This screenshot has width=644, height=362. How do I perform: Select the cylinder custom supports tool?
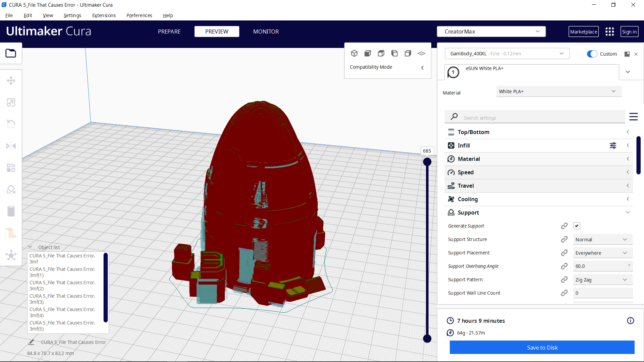pos(11,211)
